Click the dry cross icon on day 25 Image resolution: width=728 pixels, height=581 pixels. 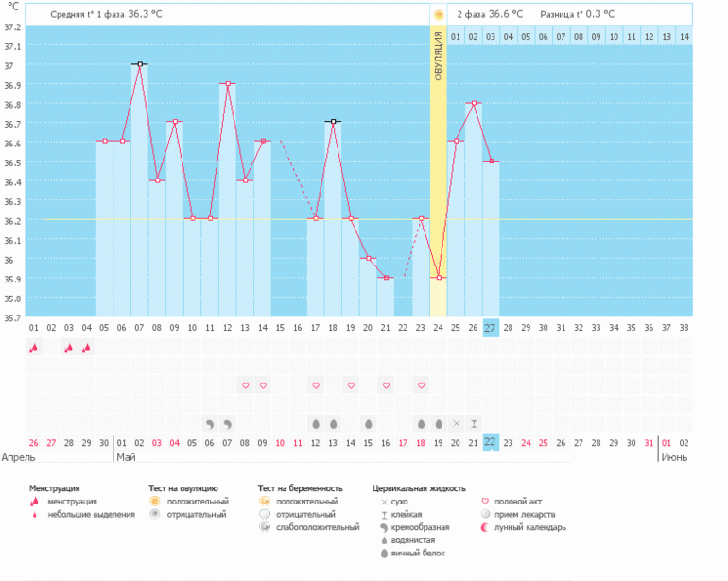456,423
